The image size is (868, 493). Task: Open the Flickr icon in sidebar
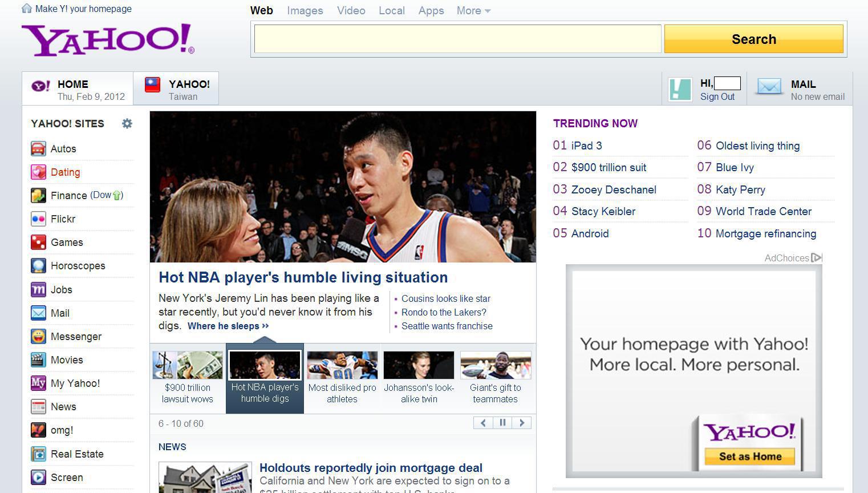point(38,219)
